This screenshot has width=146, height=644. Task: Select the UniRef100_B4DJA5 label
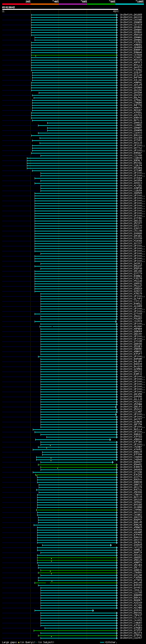[x=131, y=583]
